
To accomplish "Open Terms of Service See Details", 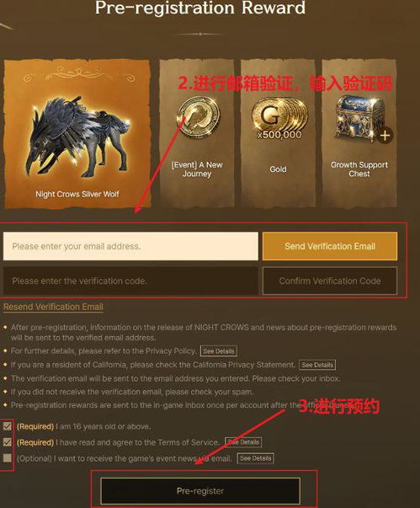I will coord(243,442).
